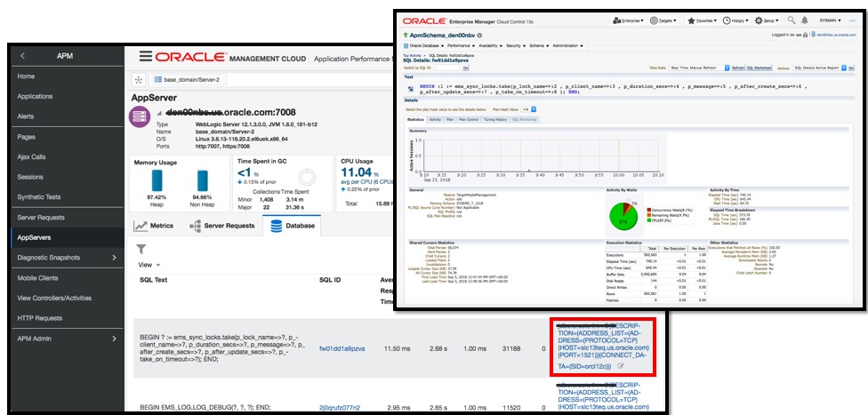Click Go next to the Actions dropdown
Viewport: 868px width, 415px height.
(x=851, y=68)
